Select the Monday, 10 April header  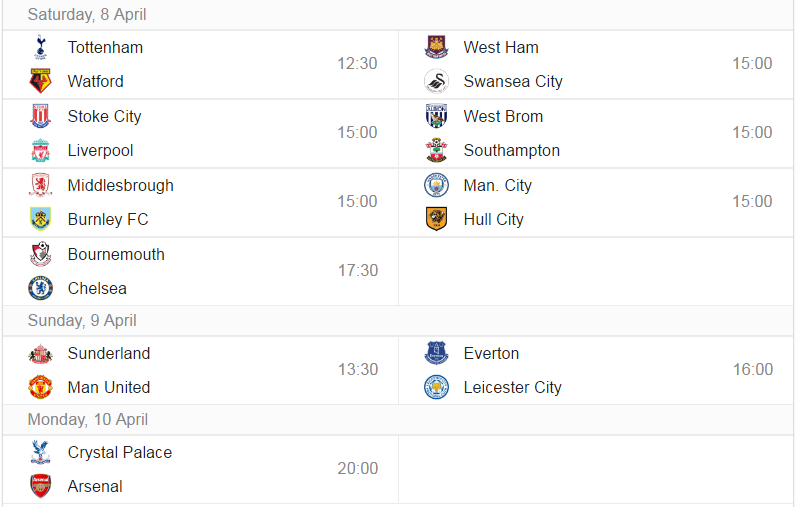click(x=88, y=419)
